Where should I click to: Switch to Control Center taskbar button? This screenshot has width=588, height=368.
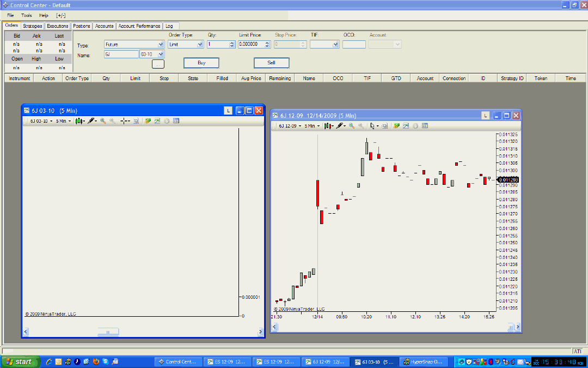[x=178, y=362]
